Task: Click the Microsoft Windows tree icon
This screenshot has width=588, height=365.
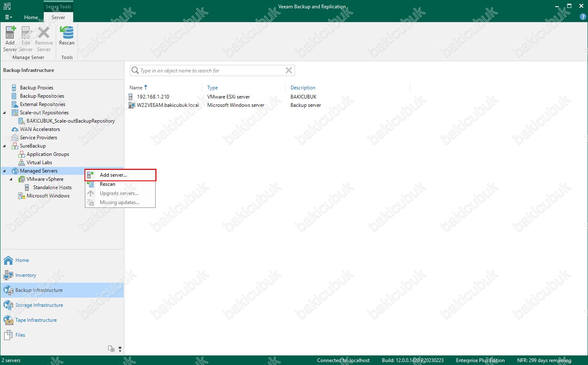Action: tap(22, 196)
